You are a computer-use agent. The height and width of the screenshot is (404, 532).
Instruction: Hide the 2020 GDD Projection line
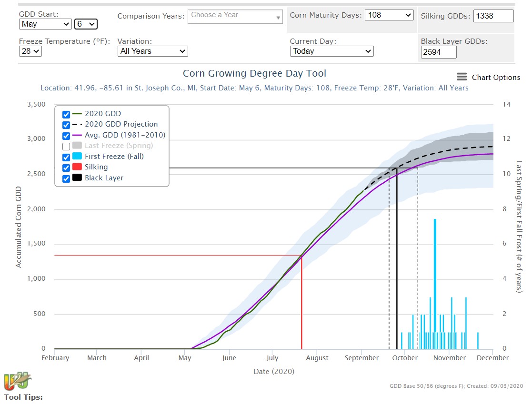click(x=66, y=125)
